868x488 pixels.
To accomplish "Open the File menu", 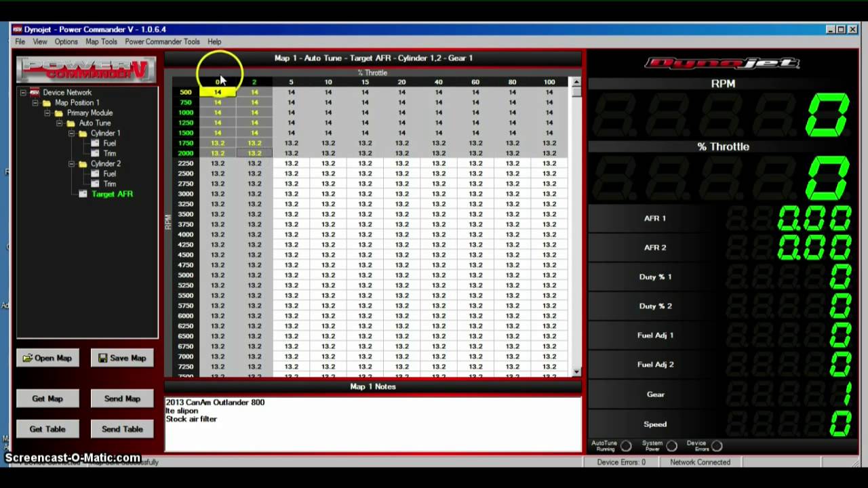I will pyautogui.click(x=20, y=42).
